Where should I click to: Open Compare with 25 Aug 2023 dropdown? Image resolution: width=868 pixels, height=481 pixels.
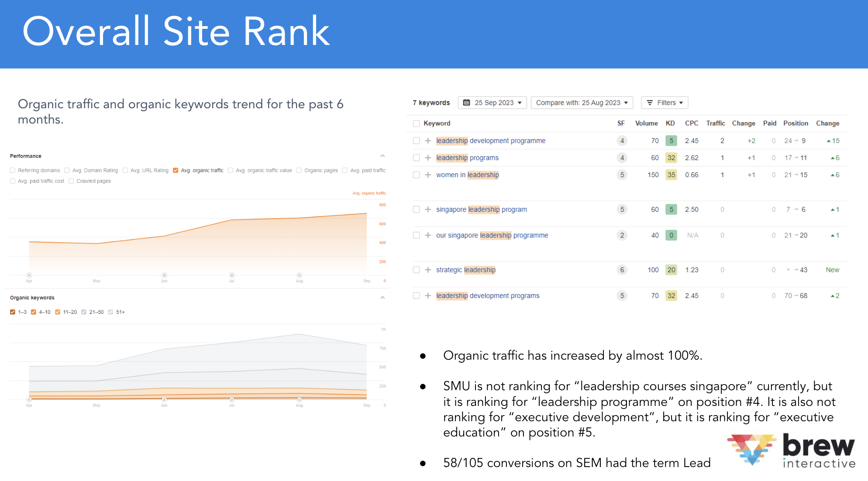tap(582, 103)
